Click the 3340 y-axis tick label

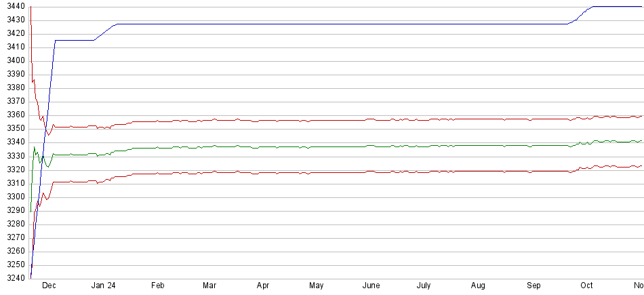pyautogui.click(x=14, y=142)
